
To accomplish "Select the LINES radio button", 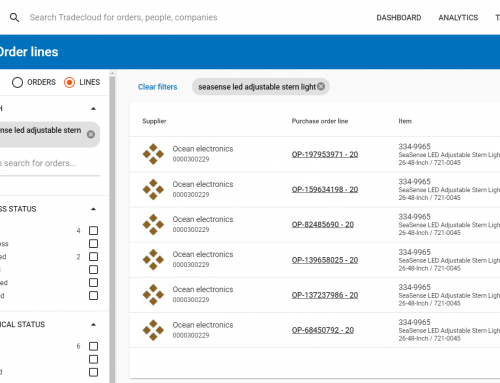I will click(x=69, y=82).
